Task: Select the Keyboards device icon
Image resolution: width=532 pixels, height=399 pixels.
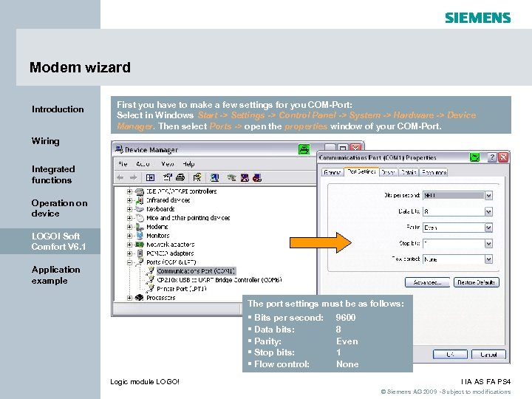Action: (x=140, y=209)
